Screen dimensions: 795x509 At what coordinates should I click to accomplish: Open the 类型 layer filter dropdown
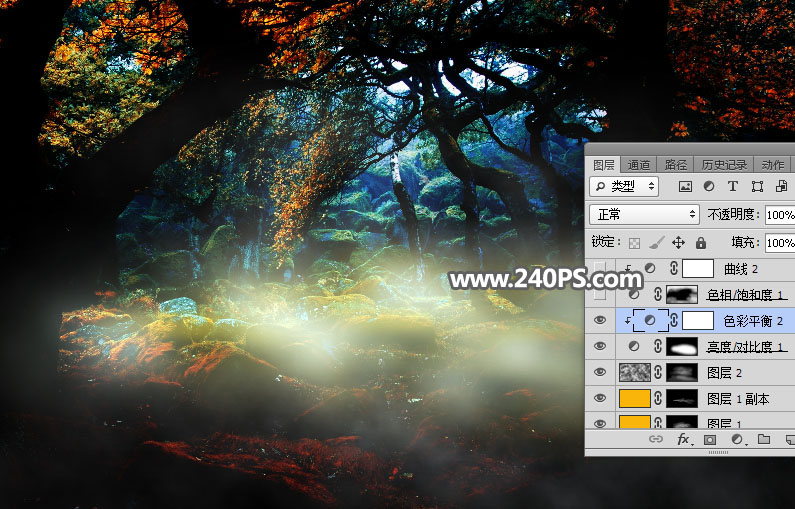point(624,187)
